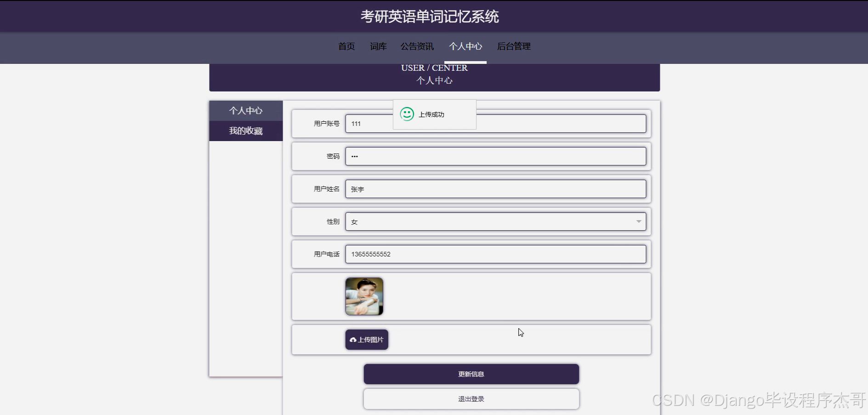Click the 用户姓名 label

pos(327,189)
